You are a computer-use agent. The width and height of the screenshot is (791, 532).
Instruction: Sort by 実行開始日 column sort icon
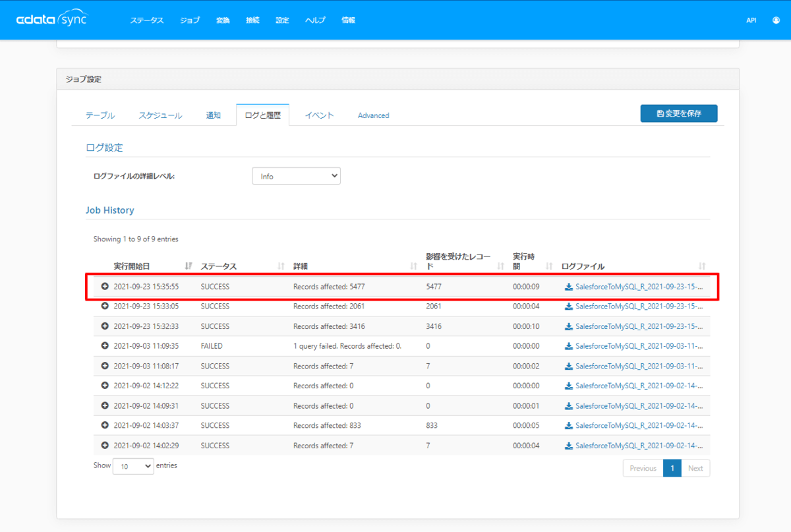189,266
